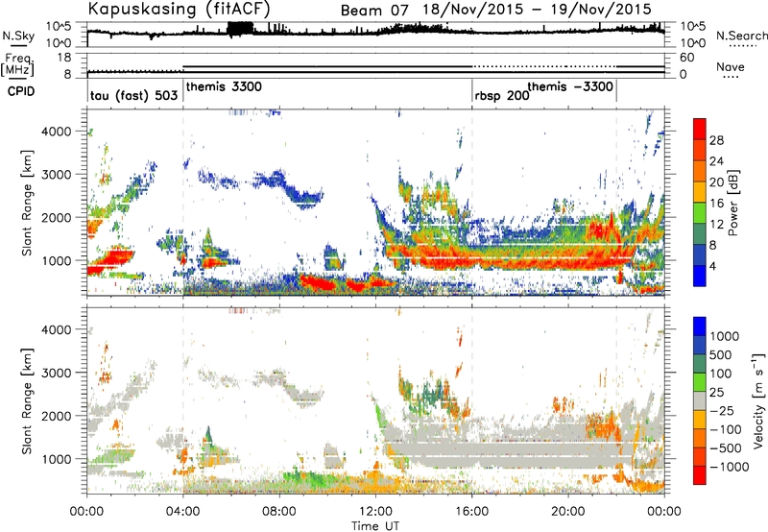Image resolution: width=768 pixels, height=532 pixels.
Task: Click the '-1000' velocity colorbar tick
Action: pos(729,467)
